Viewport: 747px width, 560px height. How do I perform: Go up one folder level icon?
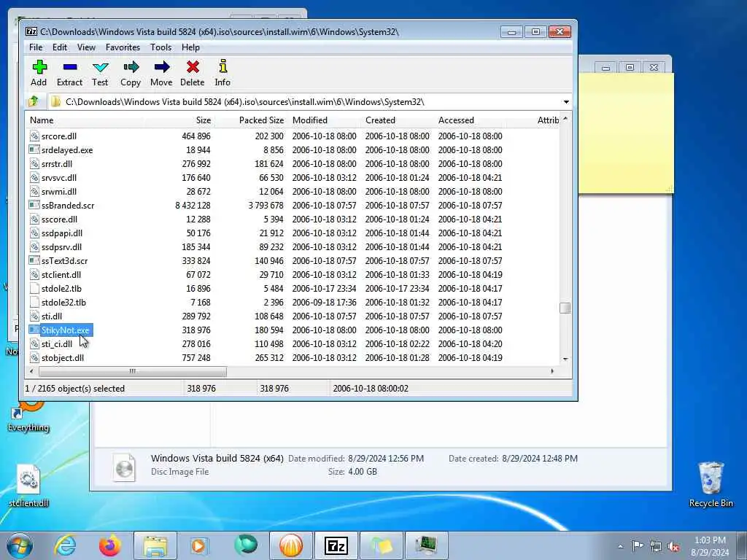pos(34,101)
